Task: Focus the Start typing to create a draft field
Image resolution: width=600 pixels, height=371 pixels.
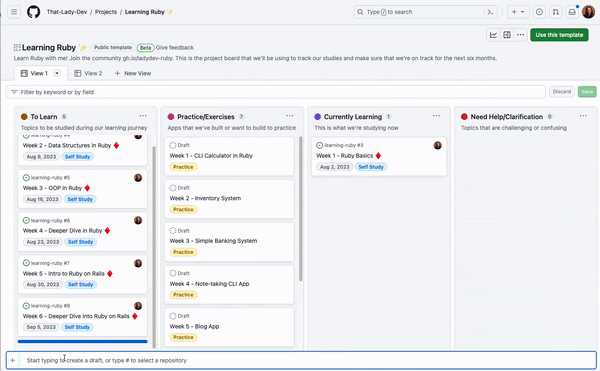Action: pos(301,360)
